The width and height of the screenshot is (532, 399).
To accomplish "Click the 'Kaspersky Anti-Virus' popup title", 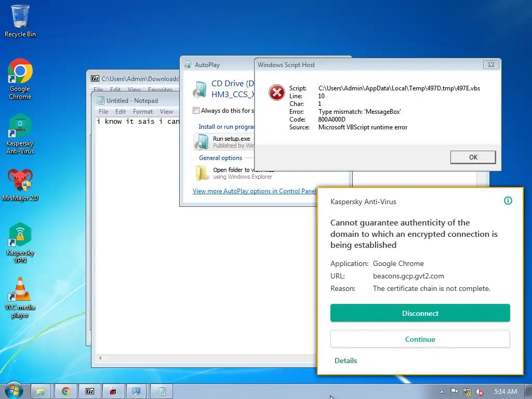I will tap(363, 202).
